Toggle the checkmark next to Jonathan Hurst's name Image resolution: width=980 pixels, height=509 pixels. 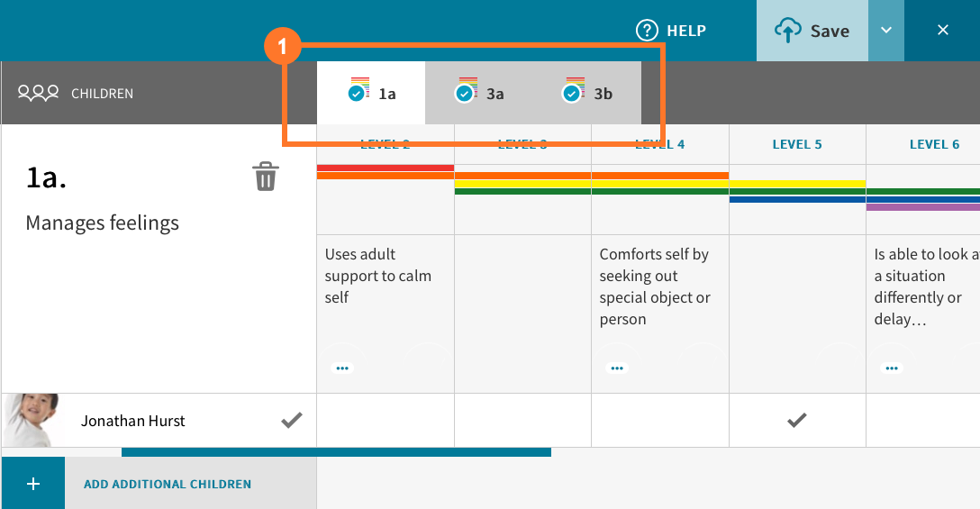291,420
